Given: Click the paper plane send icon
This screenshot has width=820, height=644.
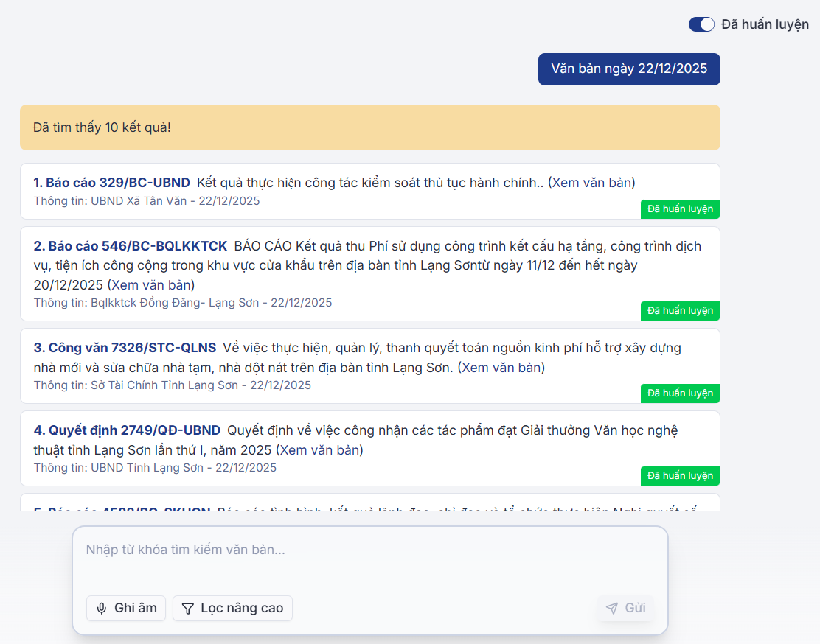Looking at the screenshot, I should click(611, 608).
